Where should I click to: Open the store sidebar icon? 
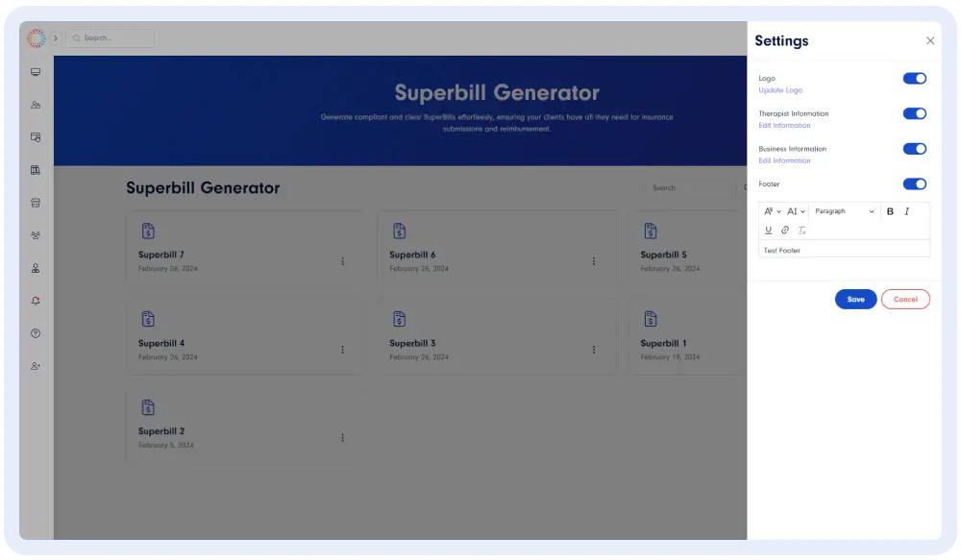(x=36, y=203)
